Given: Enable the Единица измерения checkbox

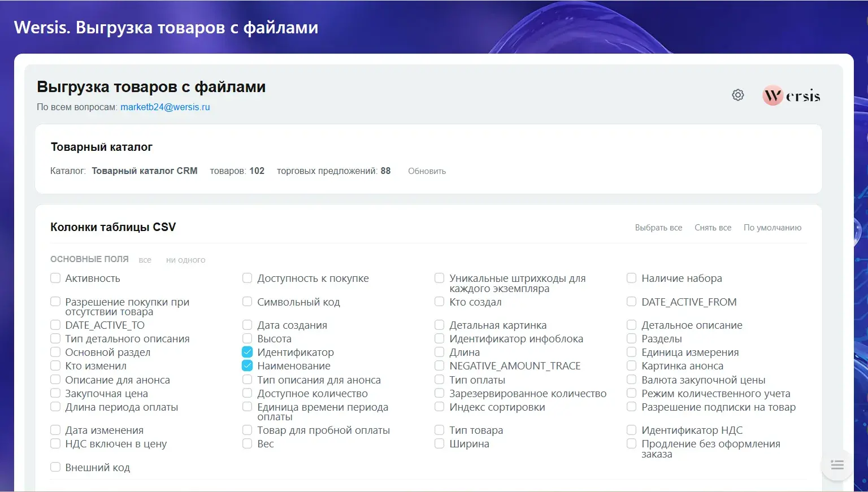Looking at the screenshot, I should coord(632,352).
